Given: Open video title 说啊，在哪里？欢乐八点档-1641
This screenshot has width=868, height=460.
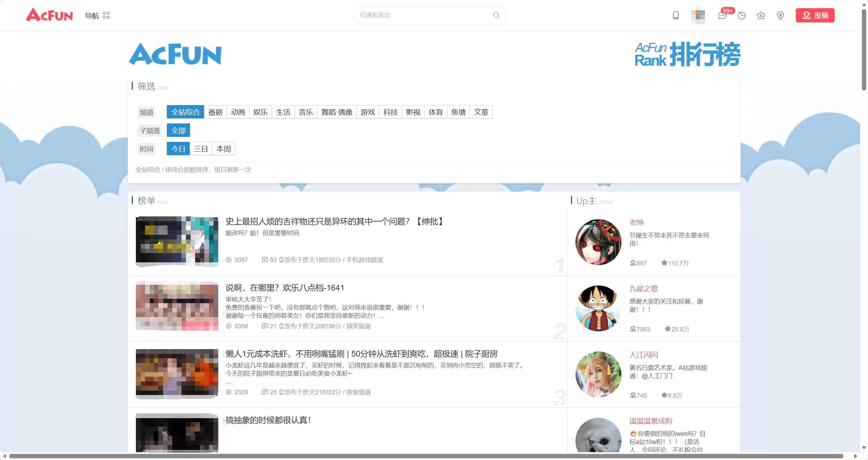Looking at the screenshot, I should (x=285, y=288).
